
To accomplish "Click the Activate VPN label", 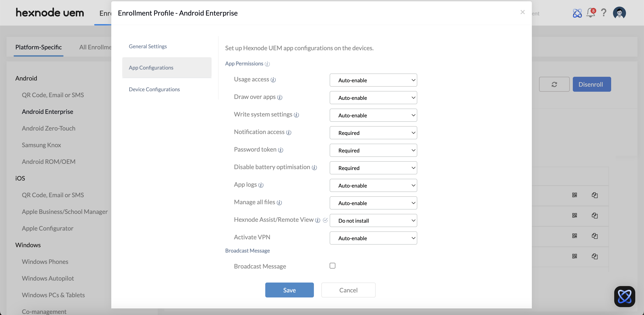I will coord(252,237).
